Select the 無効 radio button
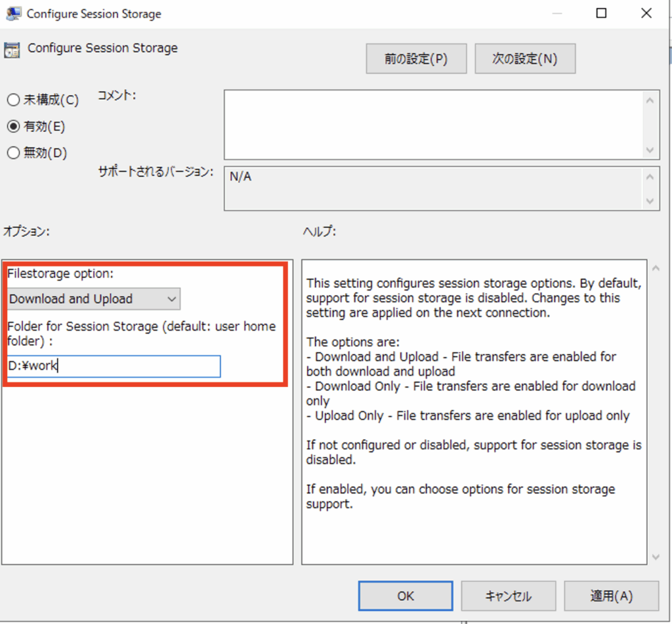 [x=13, y=153]
